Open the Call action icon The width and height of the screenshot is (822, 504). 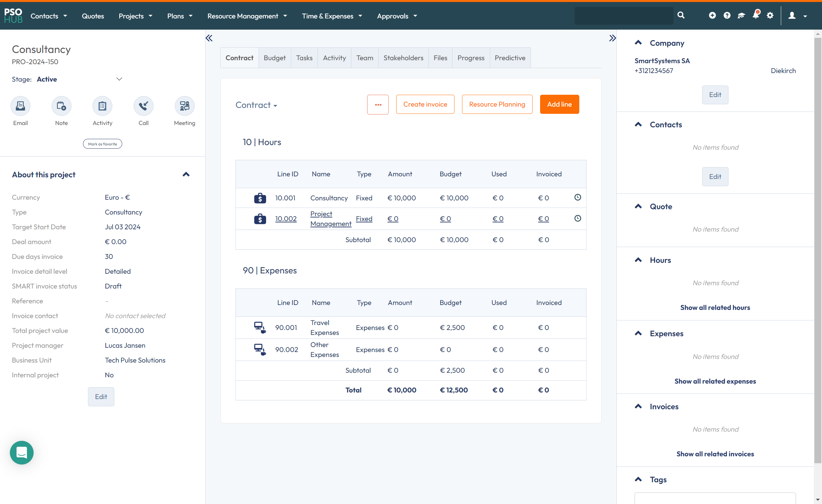tap(144, 106)
